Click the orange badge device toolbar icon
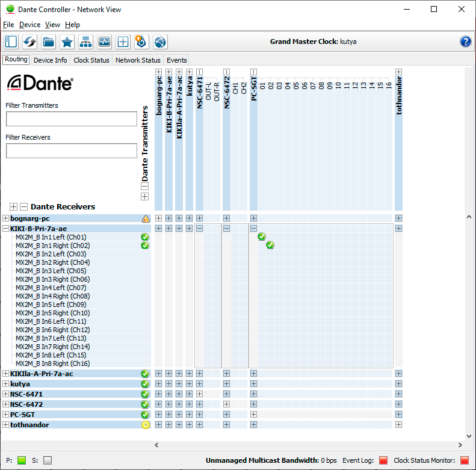Viewport: 476px width, 470px height. pyautogui.click(x=141, y=42)
